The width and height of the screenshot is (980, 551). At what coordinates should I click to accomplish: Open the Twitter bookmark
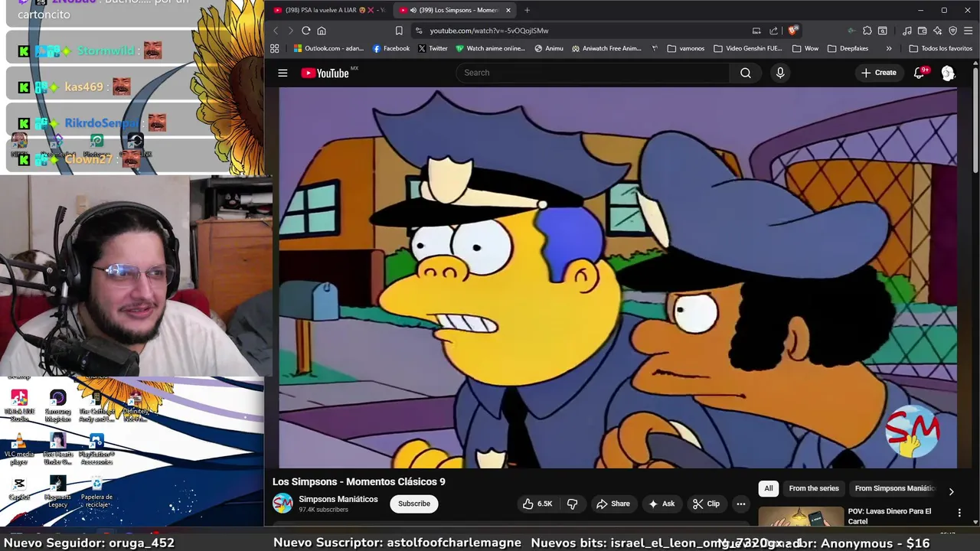[433, 48]
